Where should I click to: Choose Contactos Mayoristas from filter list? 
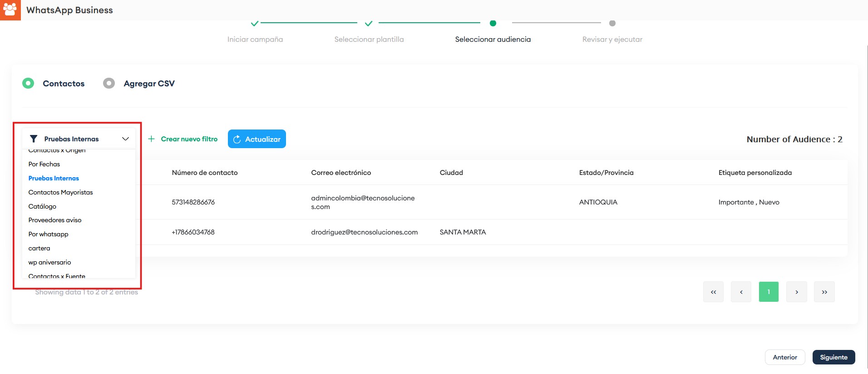60,192
